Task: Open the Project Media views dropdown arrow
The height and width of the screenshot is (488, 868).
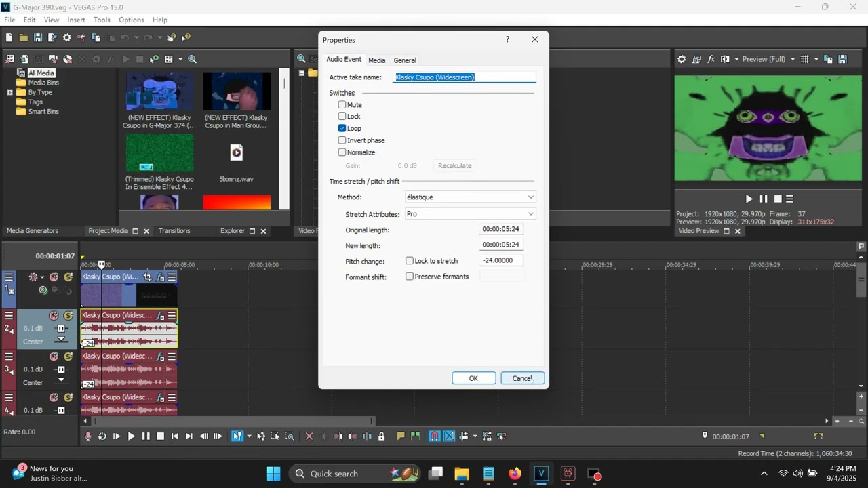Action: coord(180,59)
